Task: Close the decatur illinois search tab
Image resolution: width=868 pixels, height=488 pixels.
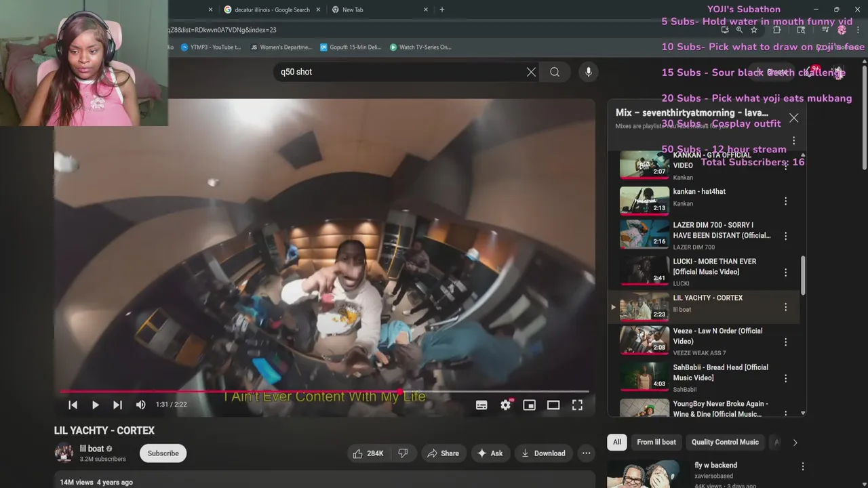Action: [319, 9]
